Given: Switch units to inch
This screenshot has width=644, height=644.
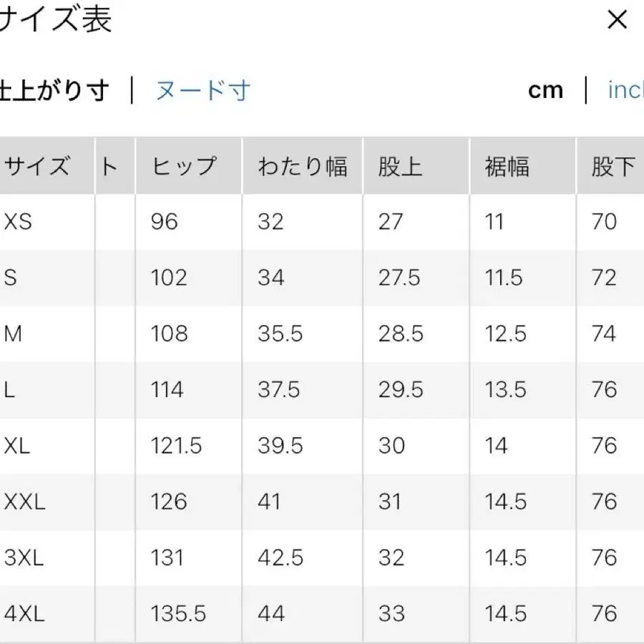Looking at the screenshot, I should (x=626, y=89).
